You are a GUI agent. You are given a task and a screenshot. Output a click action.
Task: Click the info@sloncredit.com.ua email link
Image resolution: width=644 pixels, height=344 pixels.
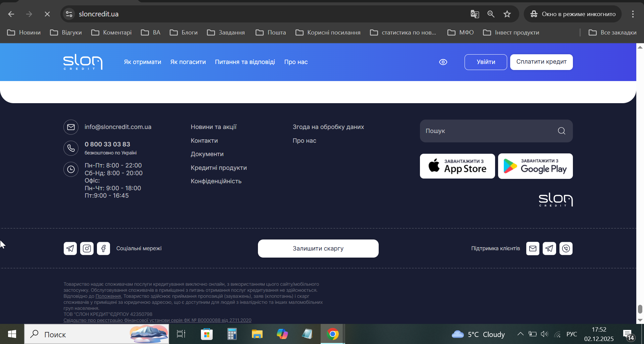tap(118, 127)
